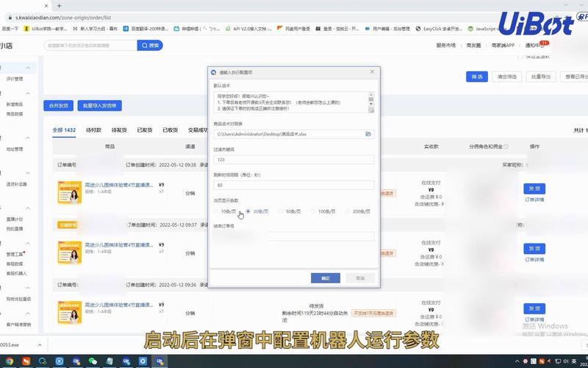588x368 pixels.
Task: Collapse sidebar group above 评价管理
Action: [28, 68]
